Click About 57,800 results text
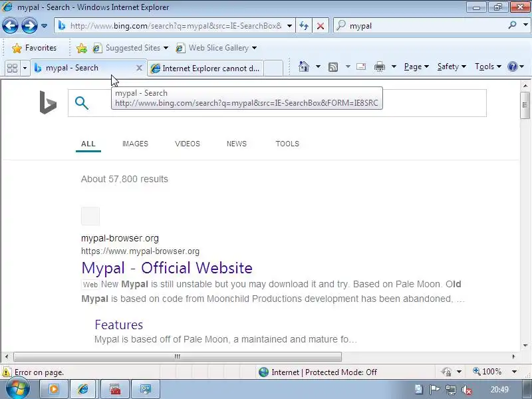 [124, 179]
